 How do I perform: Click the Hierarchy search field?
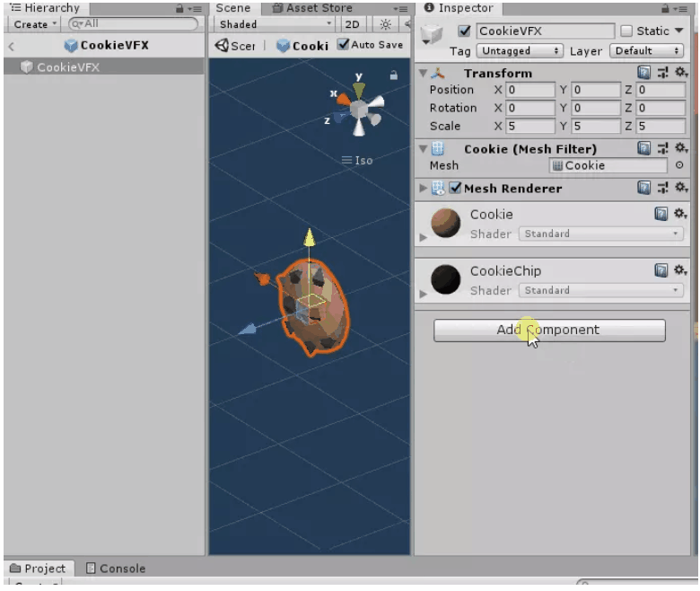[x=133, y=24]
